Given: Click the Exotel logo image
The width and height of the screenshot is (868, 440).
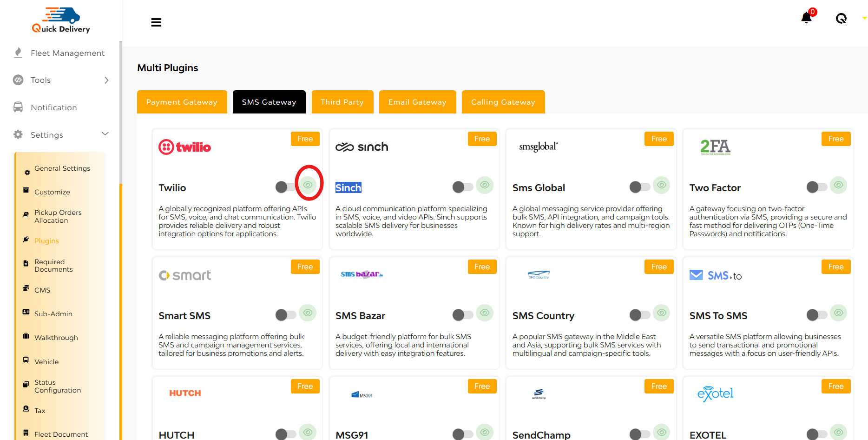Looking at the screenshot, I should (x=716, y=393).
